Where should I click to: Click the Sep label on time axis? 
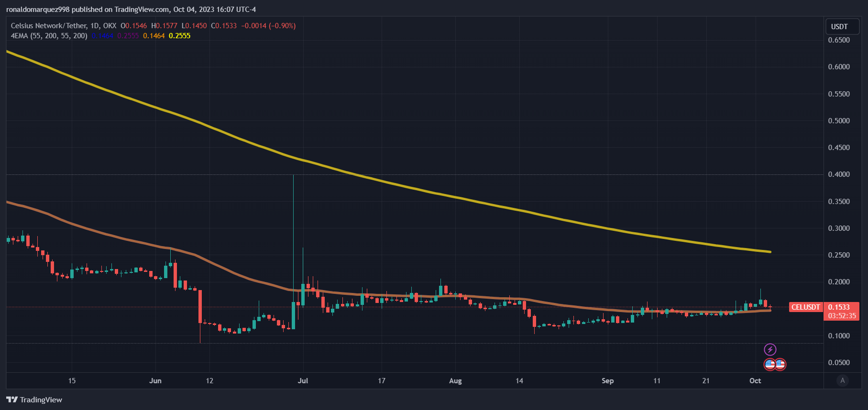tap(607, 381)
